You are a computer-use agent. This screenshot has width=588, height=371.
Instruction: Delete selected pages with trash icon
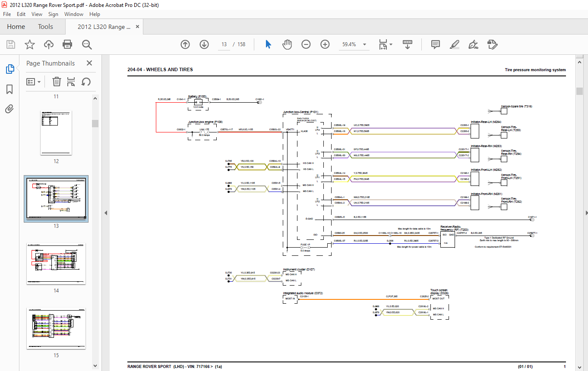point(57,82)
